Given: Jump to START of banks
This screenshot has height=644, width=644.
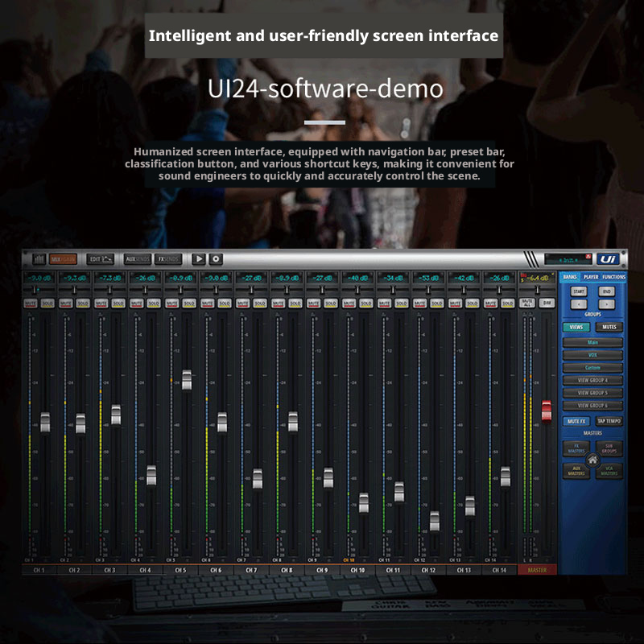Looking at the screenshot, I should pyautogui.click(x=579, y=291).
